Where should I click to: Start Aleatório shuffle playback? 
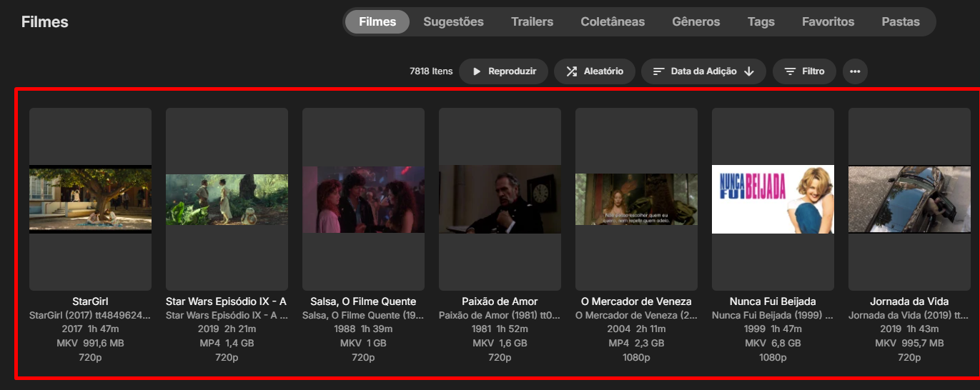(x=594, y=71)
